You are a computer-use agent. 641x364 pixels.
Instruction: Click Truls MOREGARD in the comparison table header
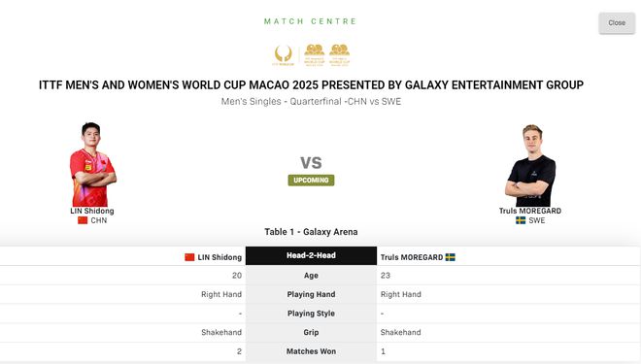[x=412, y=257]
